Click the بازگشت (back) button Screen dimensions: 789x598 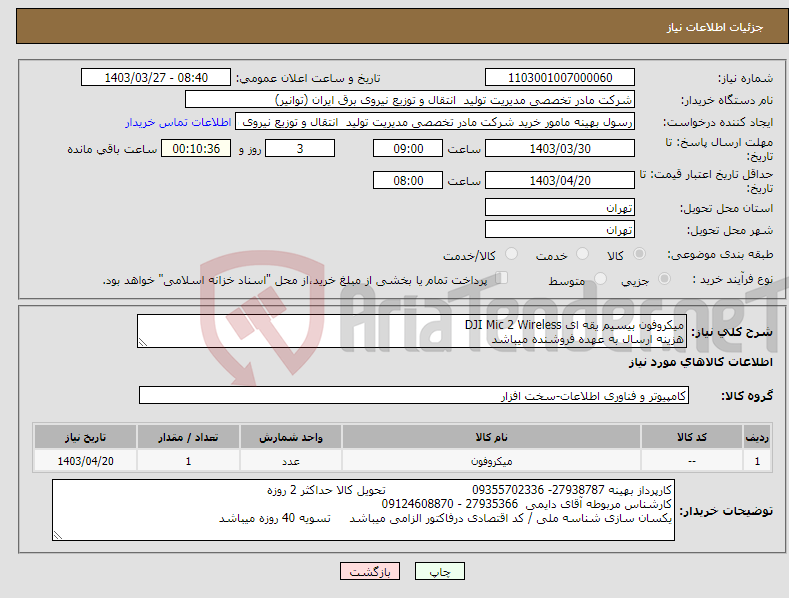click(370, 572)
